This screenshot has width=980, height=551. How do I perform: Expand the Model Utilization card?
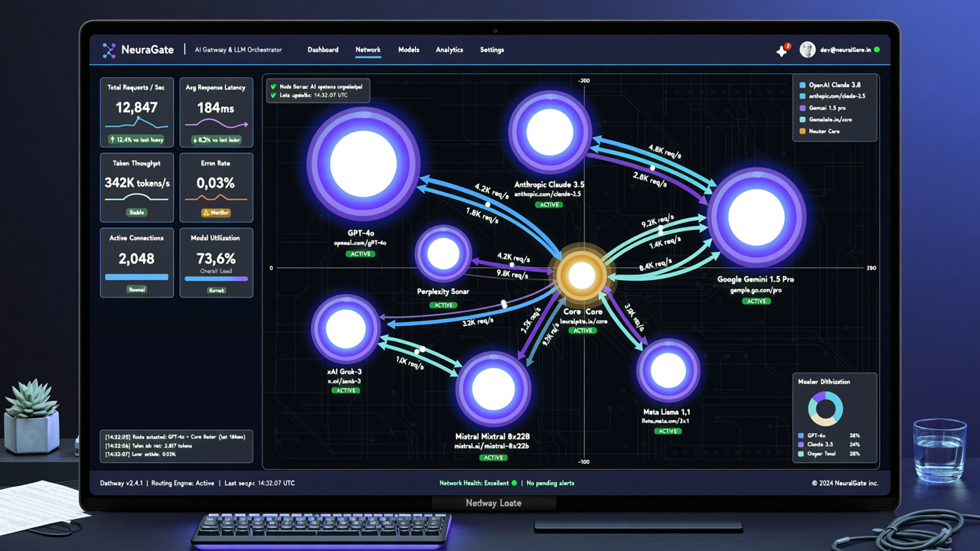click(x=217, y=262)
